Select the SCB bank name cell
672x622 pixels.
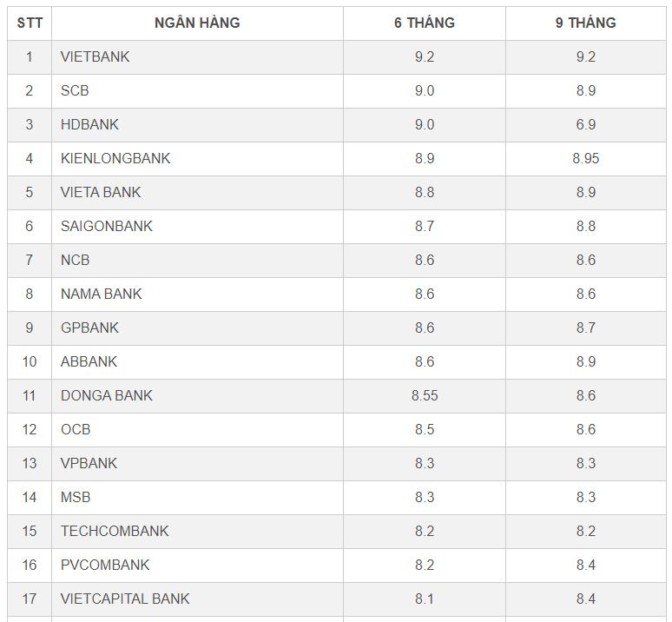[x=75, y=91]
